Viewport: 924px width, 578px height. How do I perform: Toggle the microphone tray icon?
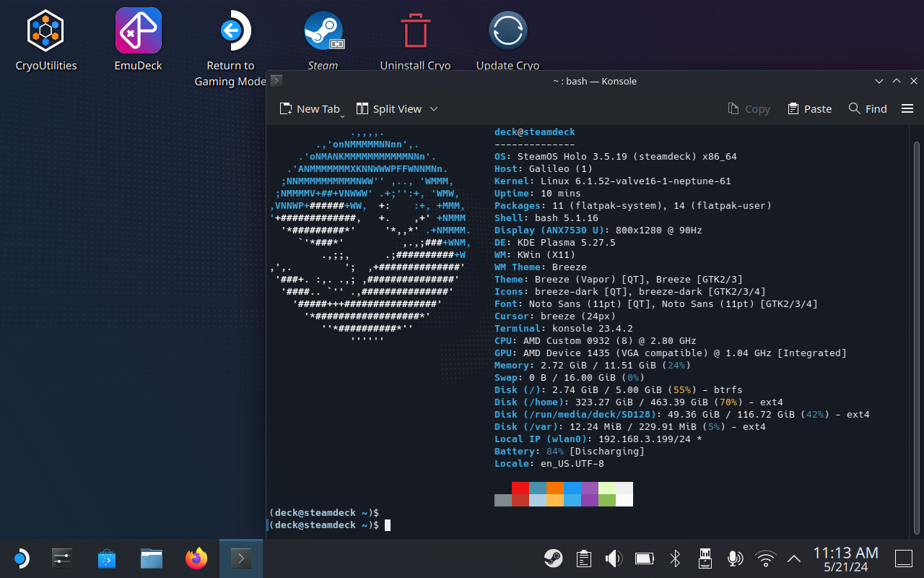click(735, 558)
